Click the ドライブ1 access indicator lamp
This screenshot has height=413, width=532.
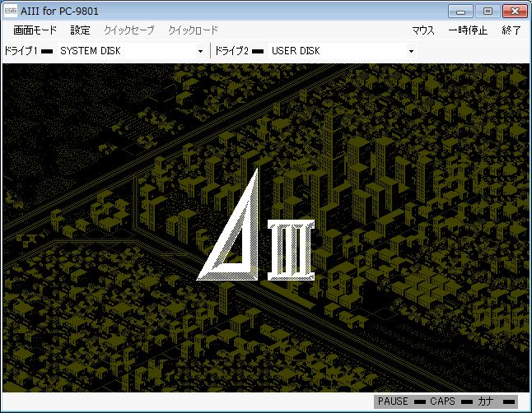47,51
